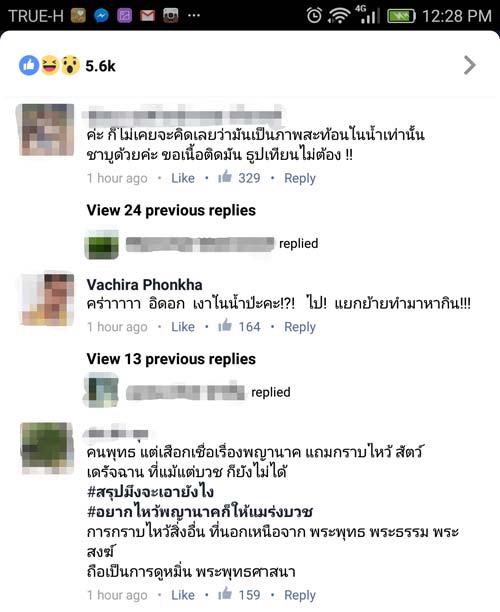Expand View 13 previous replies
The height and width of the screenshot is (612, 500).
[x=171, y=359]
